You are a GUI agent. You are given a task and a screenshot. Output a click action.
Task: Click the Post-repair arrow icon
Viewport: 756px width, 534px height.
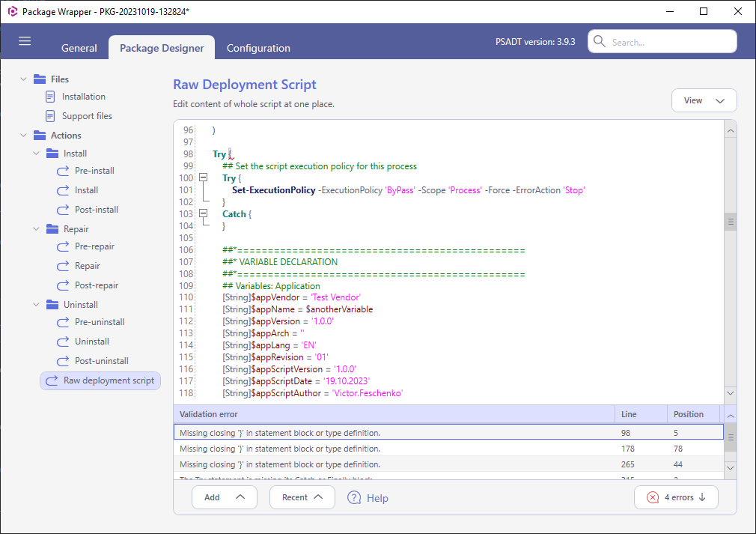coord(63,285)
